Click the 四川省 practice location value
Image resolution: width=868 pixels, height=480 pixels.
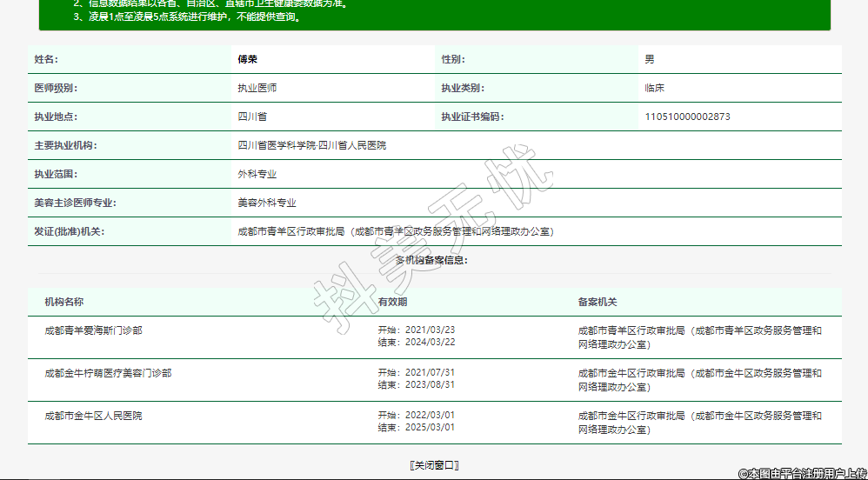pos(253,117)
